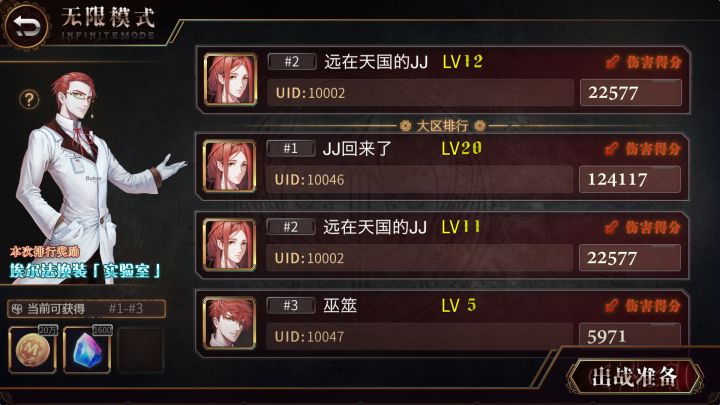Viewport: 720px width, 405px height.
Task: Select the LV11 远在天国的JJ ranking row name
Action: 375,227
